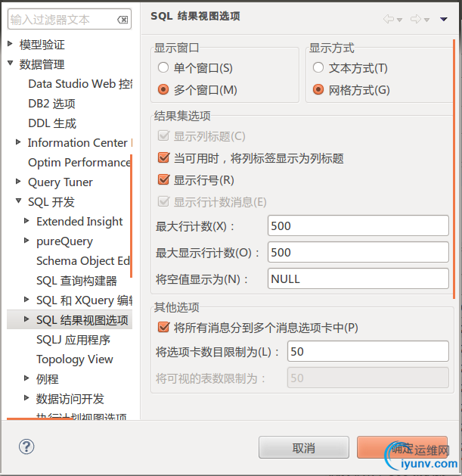Toggle 显示行号(R) checkbox
The image size is (462, 476).
pos(163,180)
